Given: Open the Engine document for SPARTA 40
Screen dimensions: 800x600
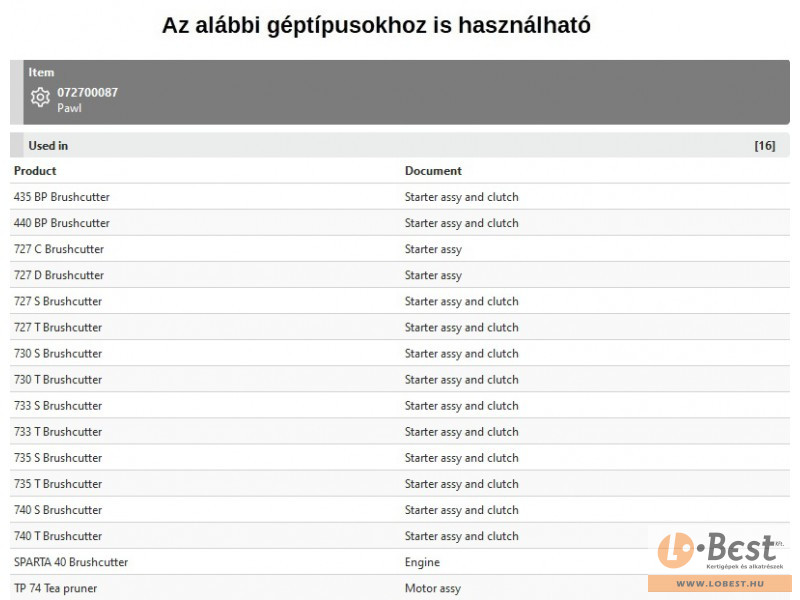Looking at the screenshot, I should point(422,562).
